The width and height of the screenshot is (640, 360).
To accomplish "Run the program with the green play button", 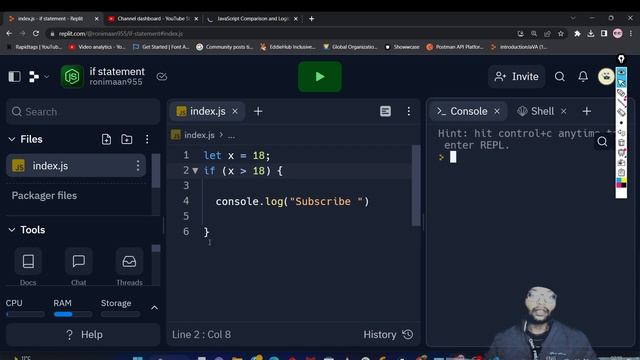I will pos(320,77).
